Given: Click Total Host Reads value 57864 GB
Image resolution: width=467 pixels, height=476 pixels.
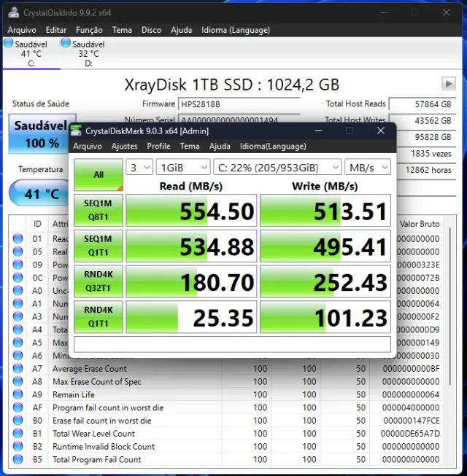Looking at the screenshot, I should [x=422, y=104].
